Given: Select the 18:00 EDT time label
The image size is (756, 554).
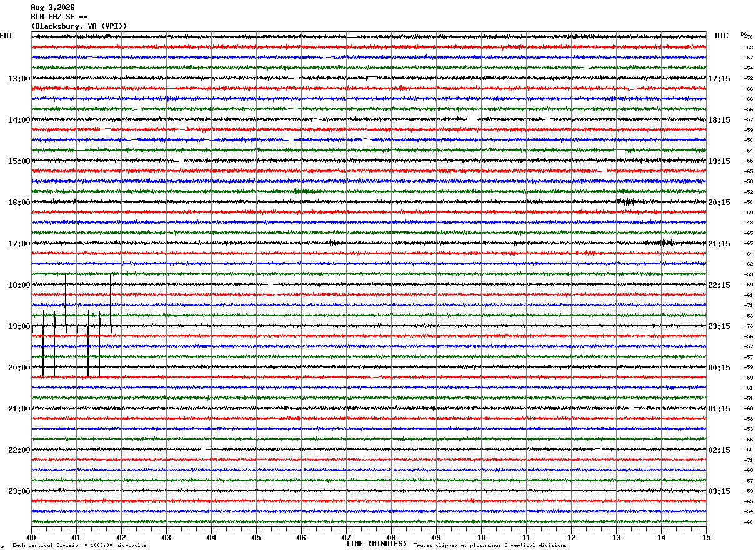Looking at the screenshot, I should point(19,285).
